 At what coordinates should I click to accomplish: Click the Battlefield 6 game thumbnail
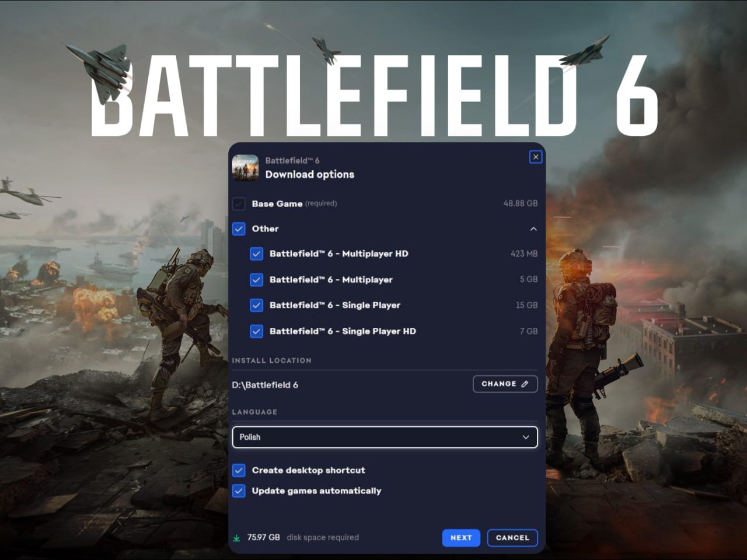pyautogui.click(x=245, y=168)
